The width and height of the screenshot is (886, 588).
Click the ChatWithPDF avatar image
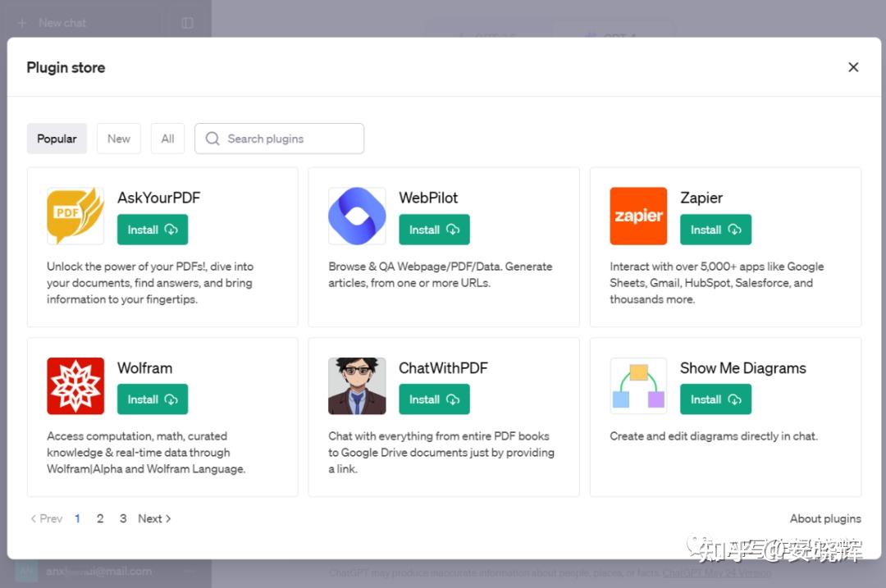click(x=357, y=385)
